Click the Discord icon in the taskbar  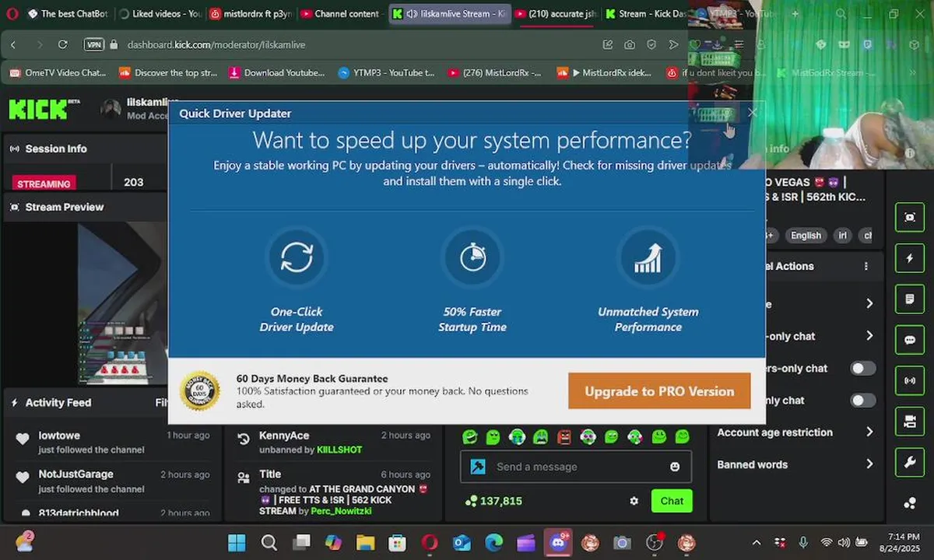[x=557, y=542]
